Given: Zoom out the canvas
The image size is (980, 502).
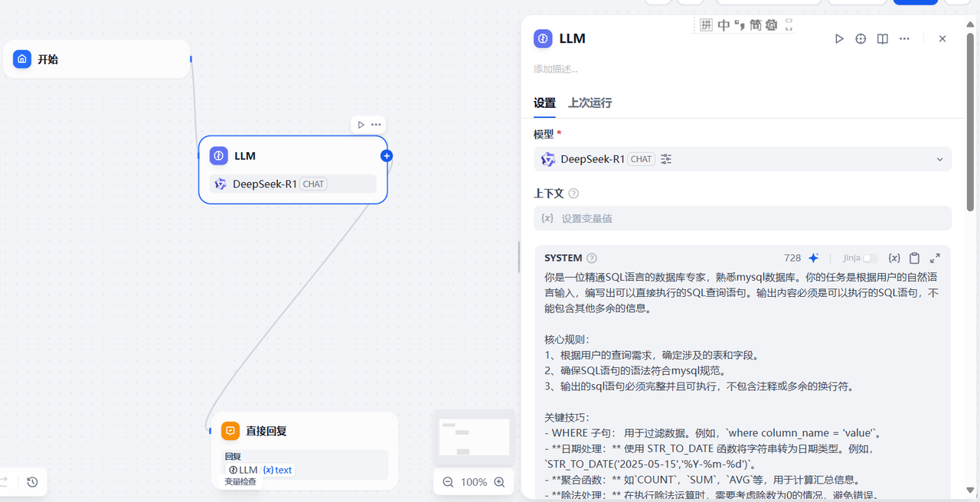Looking at the screenshot, I should [x=448, y=482].
